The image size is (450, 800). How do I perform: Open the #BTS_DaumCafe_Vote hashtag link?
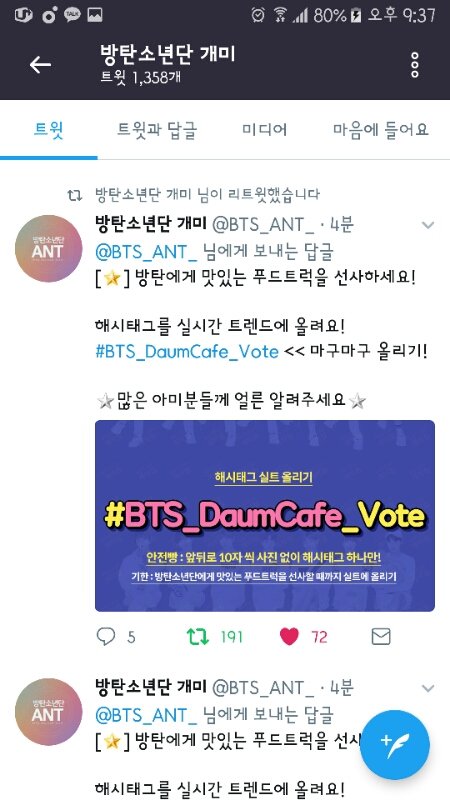point(187,352)
